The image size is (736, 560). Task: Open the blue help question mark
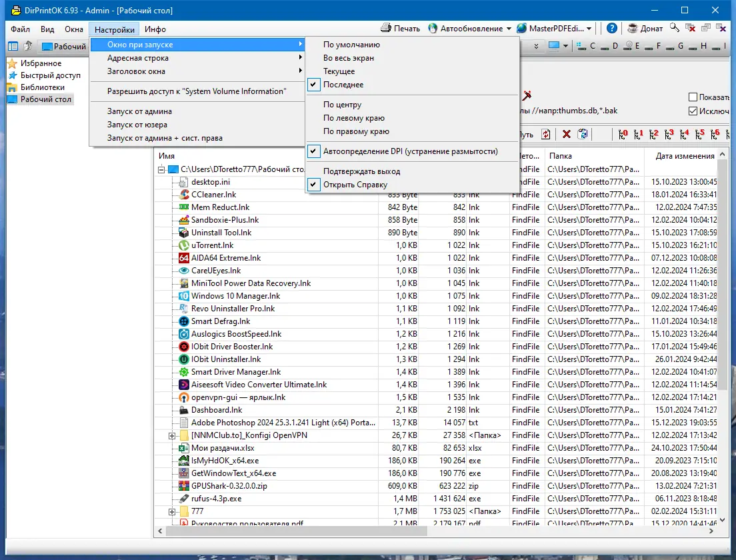coord(611,28)
